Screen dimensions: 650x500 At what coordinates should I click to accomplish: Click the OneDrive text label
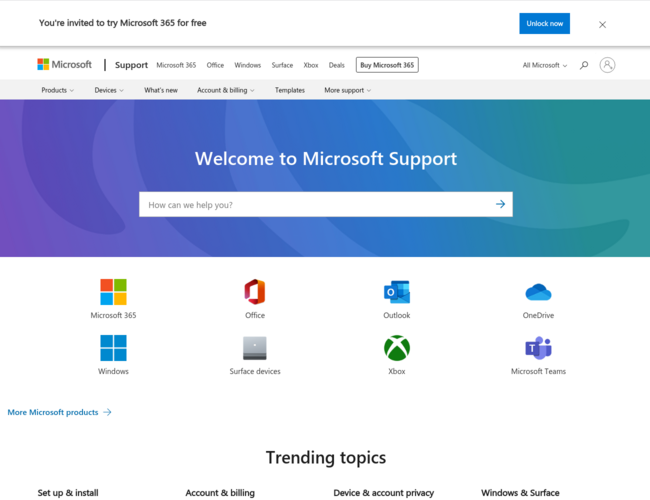538,315
